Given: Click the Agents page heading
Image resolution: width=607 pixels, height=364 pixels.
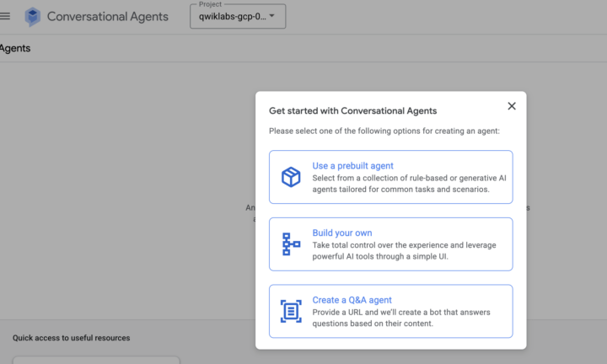Looking at the screenshot, I should [x=15, y=48].
